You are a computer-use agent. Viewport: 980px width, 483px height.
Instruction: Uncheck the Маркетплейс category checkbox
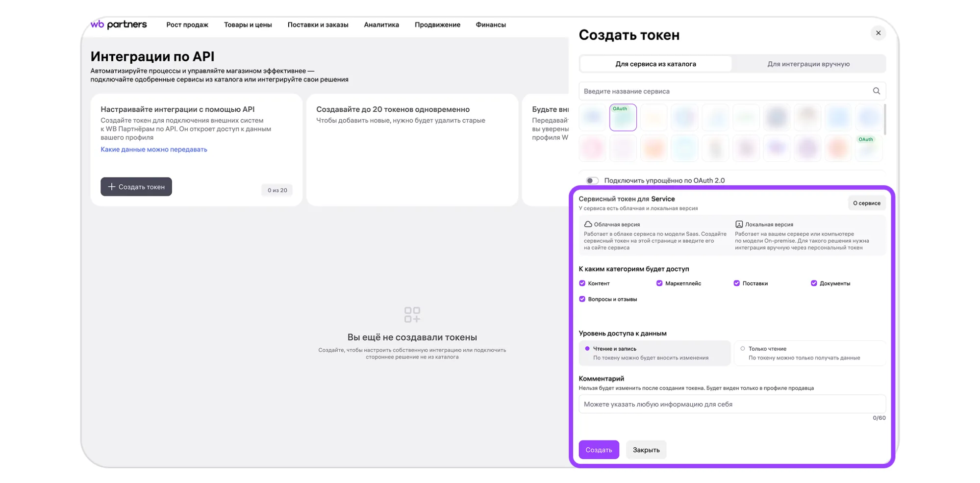coord(659,283)
